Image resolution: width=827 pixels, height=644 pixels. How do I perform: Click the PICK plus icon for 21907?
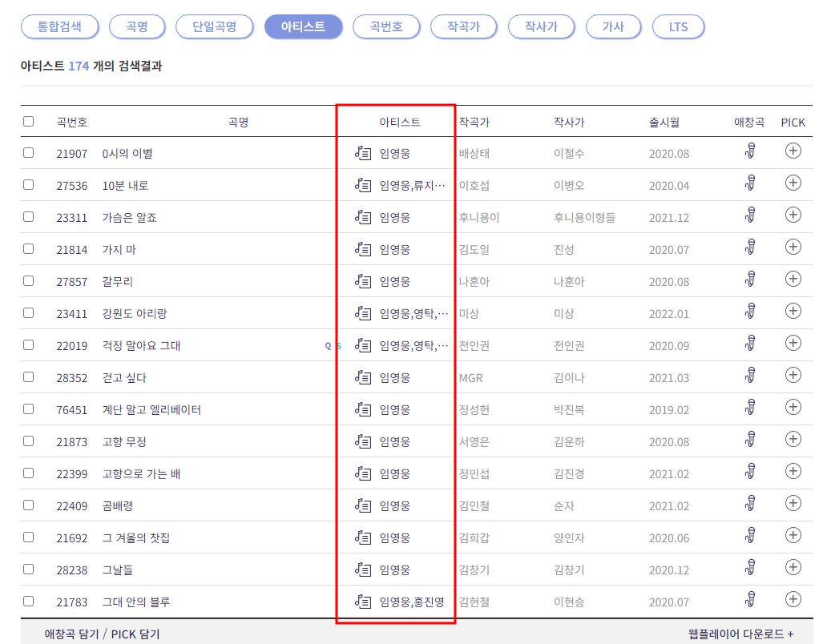[793, 151]
